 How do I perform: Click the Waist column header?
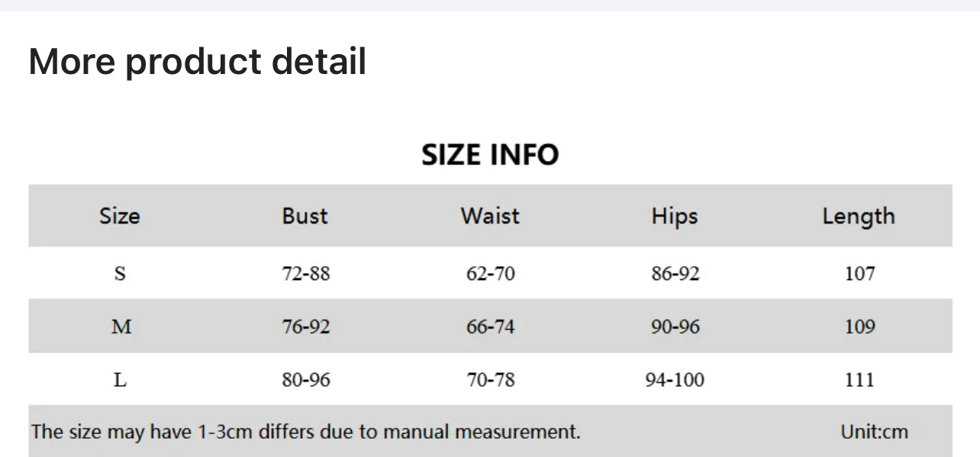tap(490, 216)
